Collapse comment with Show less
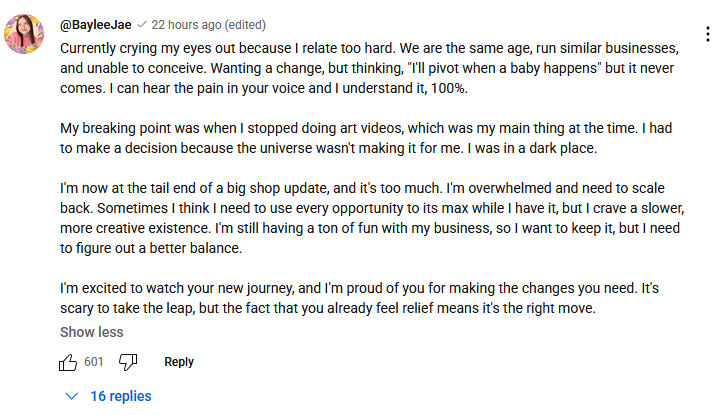Viewport: 723px width, 415px height. (x=91, y=332)
